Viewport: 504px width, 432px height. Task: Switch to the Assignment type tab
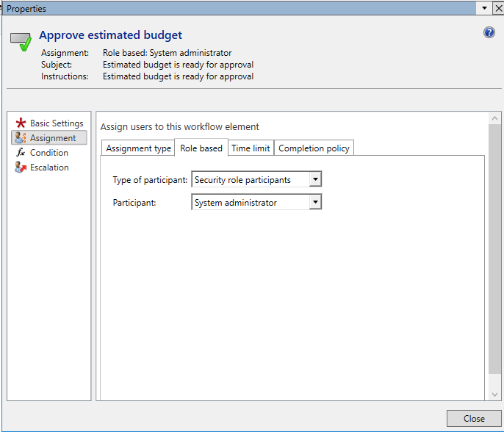click(138, 148)
